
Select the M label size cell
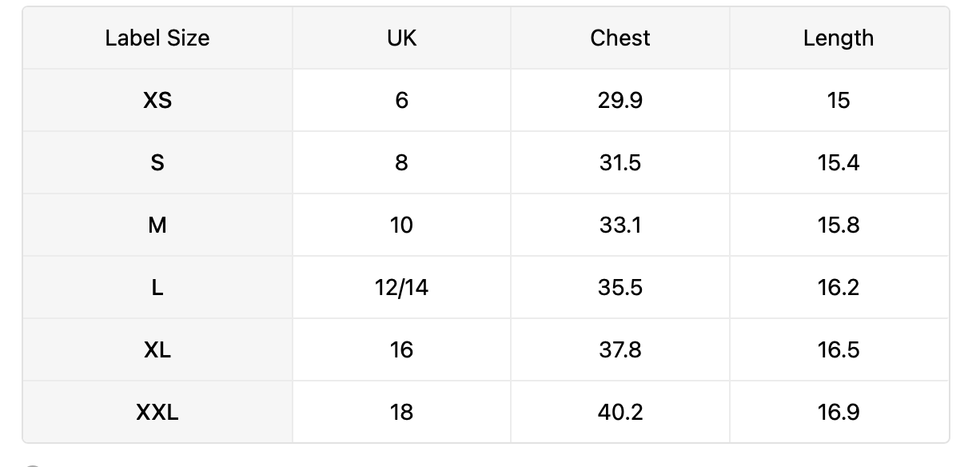coord(157,225)
